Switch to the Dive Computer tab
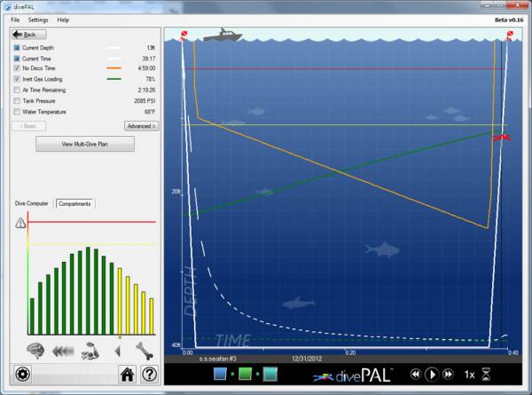The image size is (532, 395). coord(32,203)
